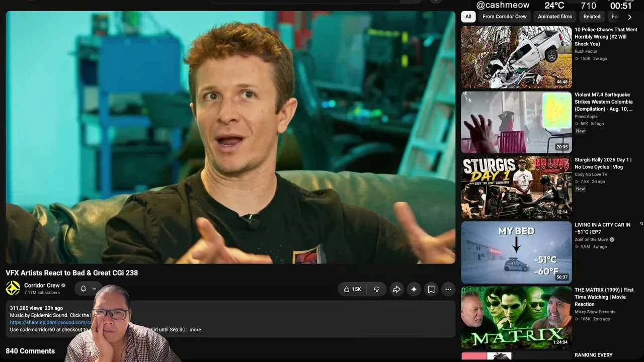Visit the Pined Apple channel

pyautogui.click(x=586, y=117)
